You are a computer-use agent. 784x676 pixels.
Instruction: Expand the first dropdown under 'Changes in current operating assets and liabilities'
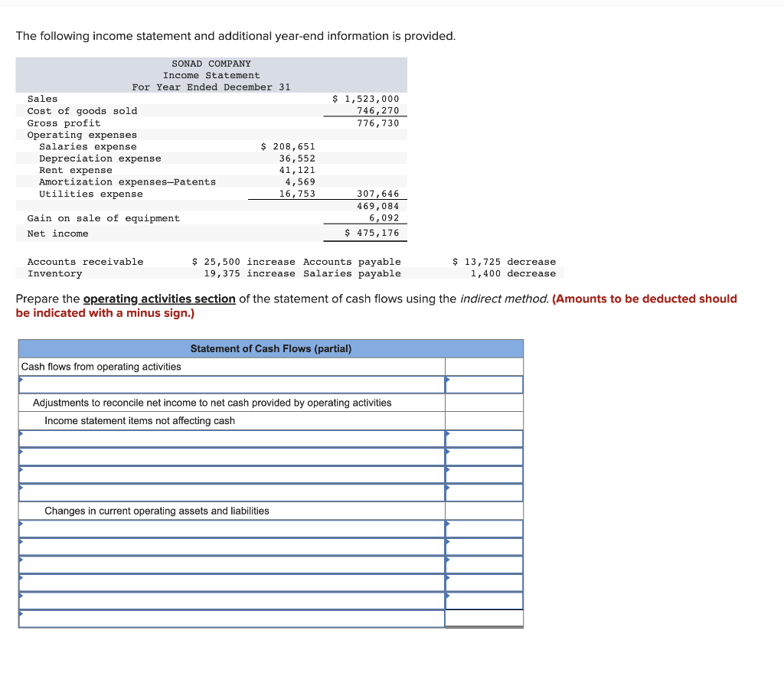[230, 528]
